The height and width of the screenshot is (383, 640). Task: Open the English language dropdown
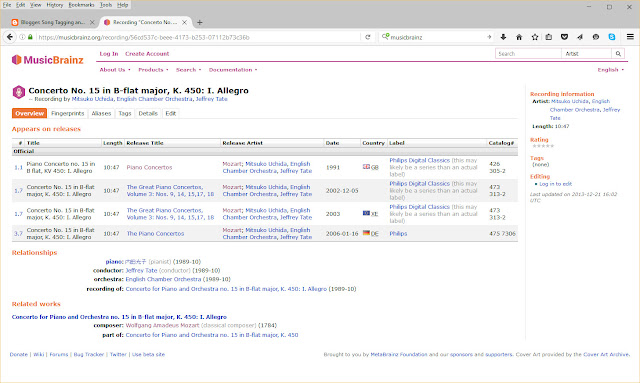[611, 70]
